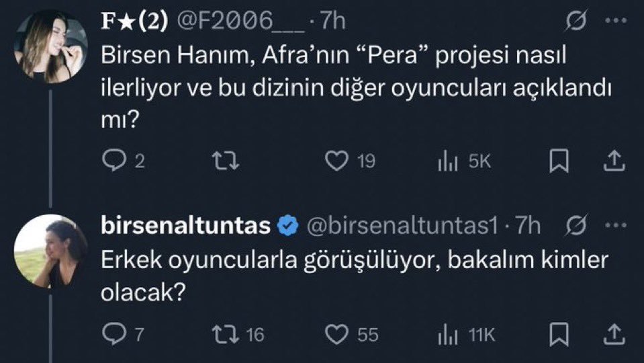View analytics showing 5K views
Viewport: 644px width, 363px height.
447,161
